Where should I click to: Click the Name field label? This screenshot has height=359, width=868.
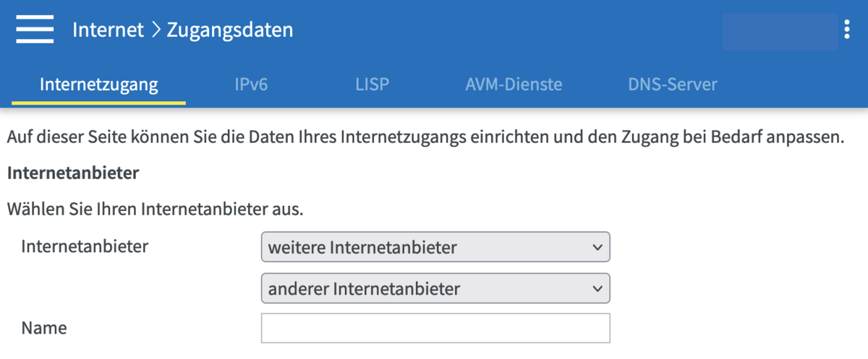(x=44, y=328)
